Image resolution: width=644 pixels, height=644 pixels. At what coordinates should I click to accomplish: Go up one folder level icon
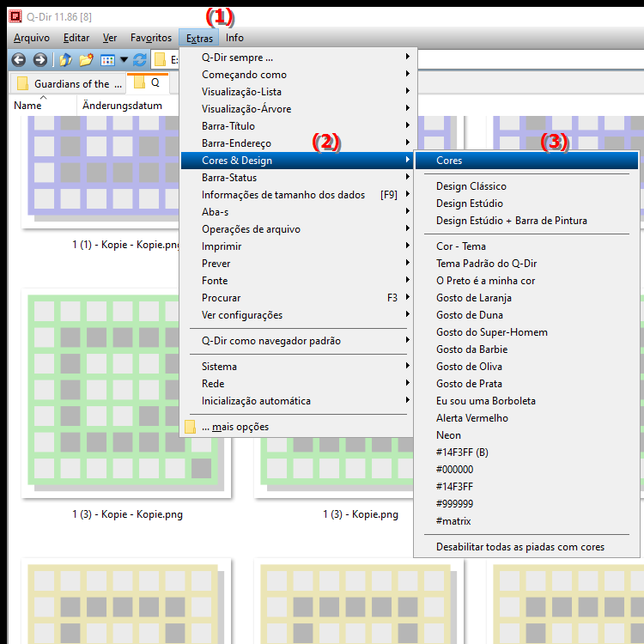65,60
